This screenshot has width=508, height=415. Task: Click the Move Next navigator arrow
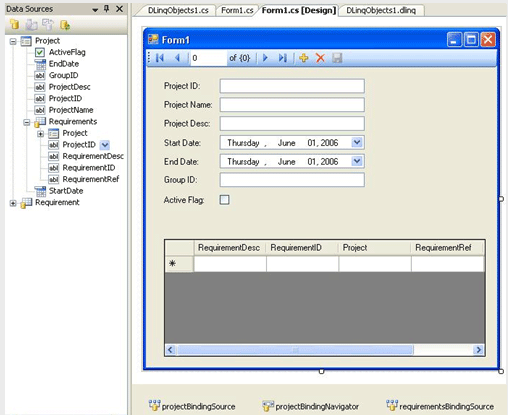click(265, 58)
